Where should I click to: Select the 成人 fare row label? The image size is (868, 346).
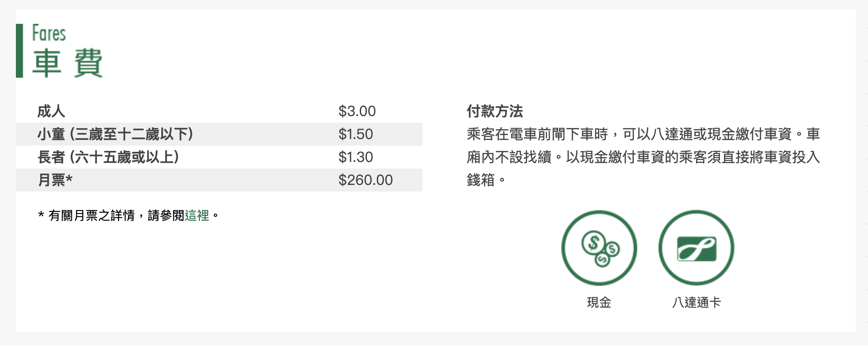tap(51, 111)
